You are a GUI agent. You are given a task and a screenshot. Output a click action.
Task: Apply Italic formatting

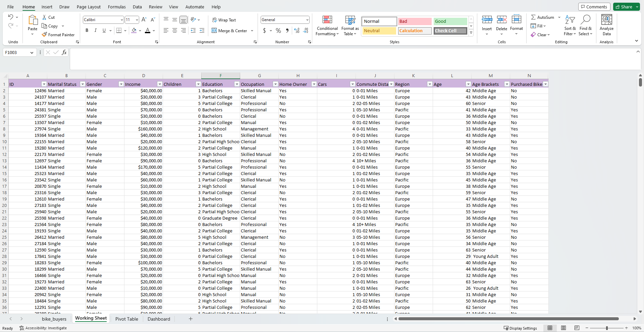click(x=96, y=31)
